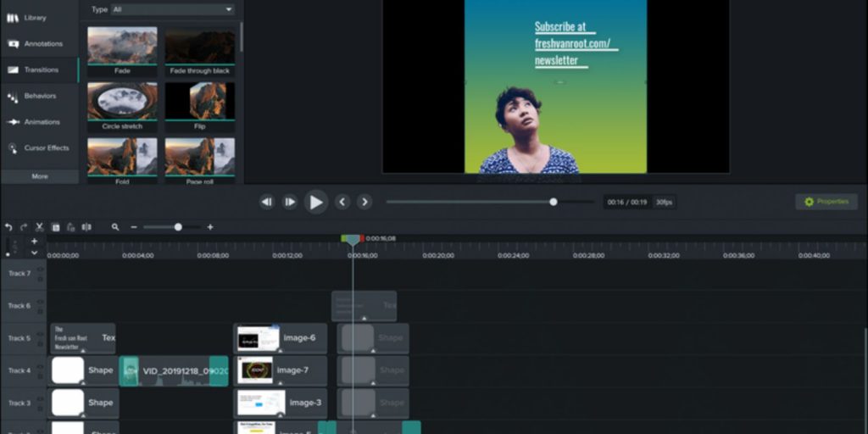Zoom out timeline with minus button

133,227
